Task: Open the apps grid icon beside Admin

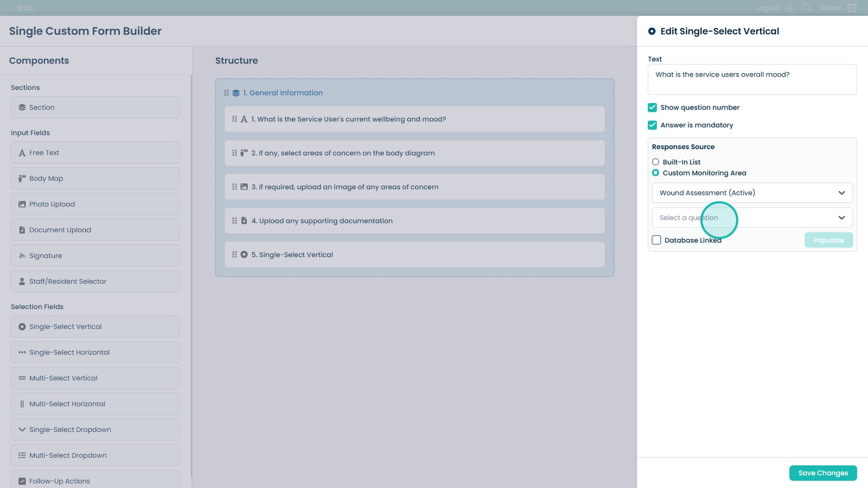Action: tap(852, 8)
